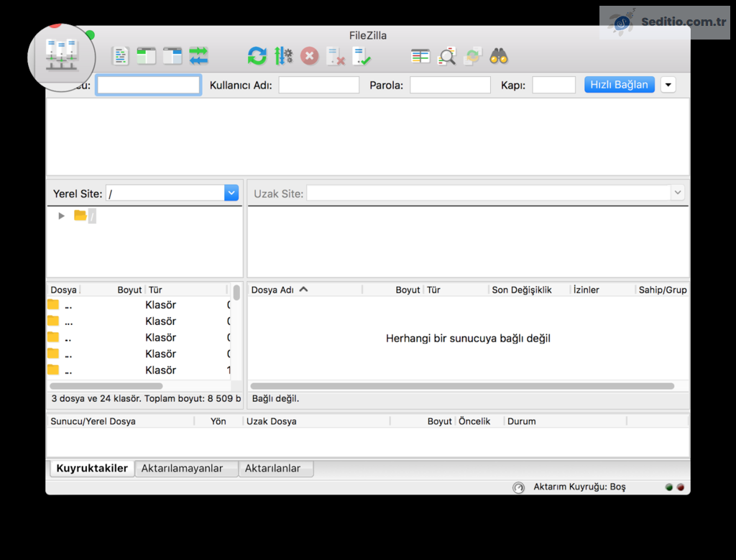Sort by the Dosya Adı column header

coord(273,290)
